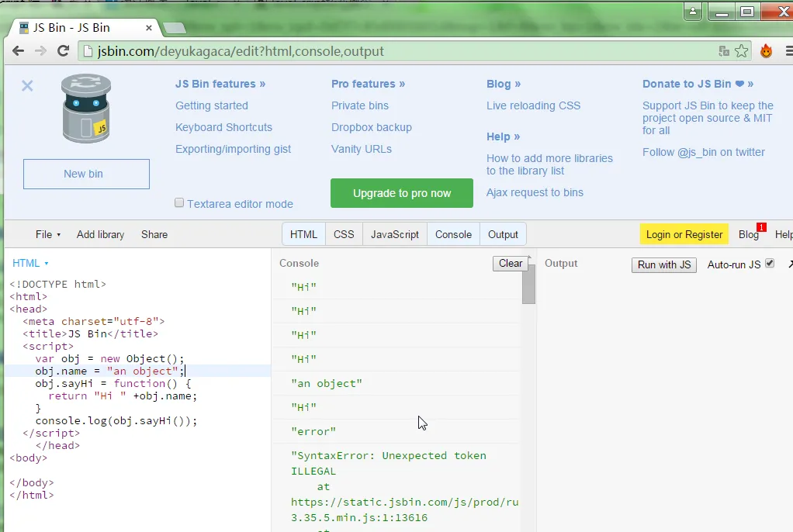Click the Hola flame extension icon

coord(766,51)
